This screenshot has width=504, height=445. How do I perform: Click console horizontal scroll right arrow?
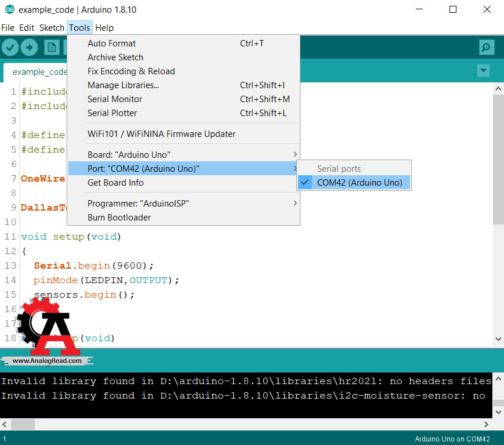coord(487,425)
